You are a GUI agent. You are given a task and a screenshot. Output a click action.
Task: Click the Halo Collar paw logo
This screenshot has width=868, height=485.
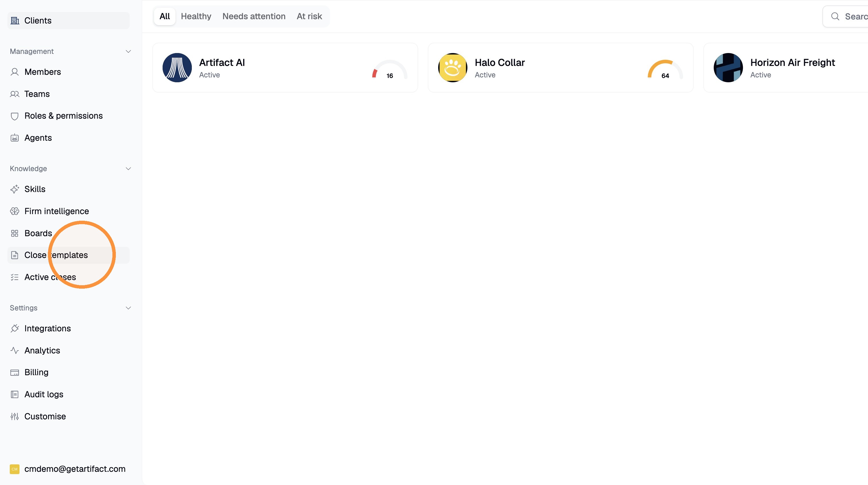click(452, 68)
